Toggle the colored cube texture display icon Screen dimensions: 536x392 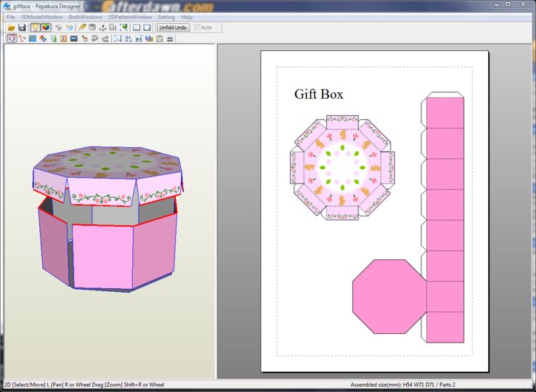click(46, 28)
